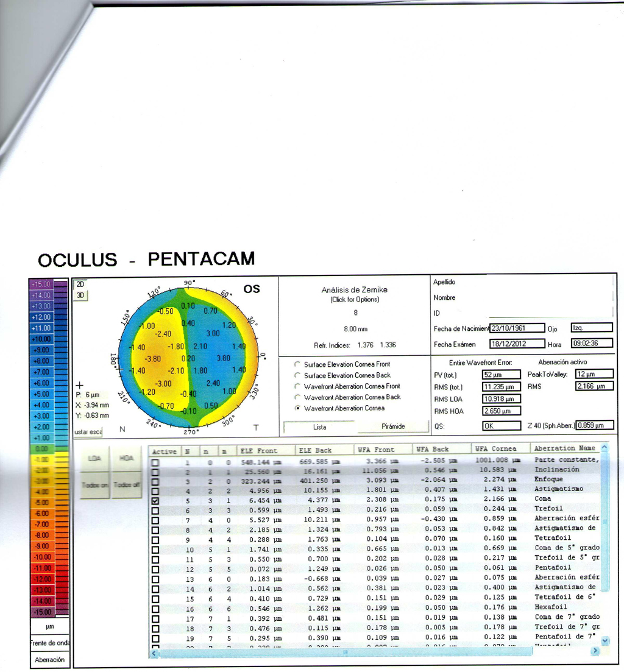Click the 323.244 µm ELE Front cell
Viewport: 624px width, 672px height.
click(x=261, y=481)
